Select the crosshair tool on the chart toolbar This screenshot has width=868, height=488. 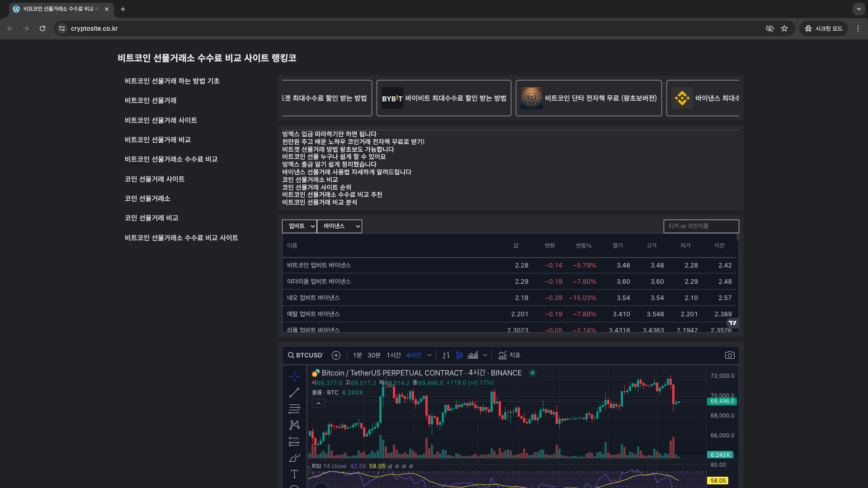pos(294,376)
